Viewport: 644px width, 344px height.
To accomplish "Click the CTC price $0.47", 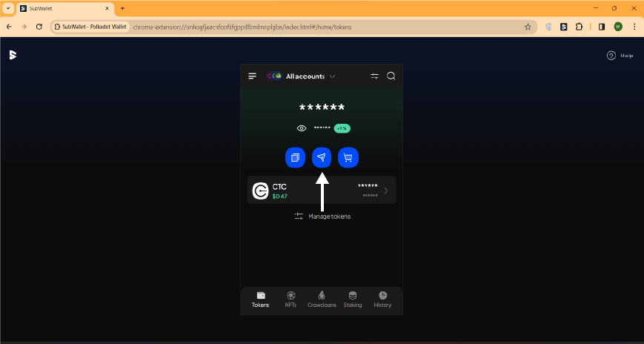I will point(279,196).
